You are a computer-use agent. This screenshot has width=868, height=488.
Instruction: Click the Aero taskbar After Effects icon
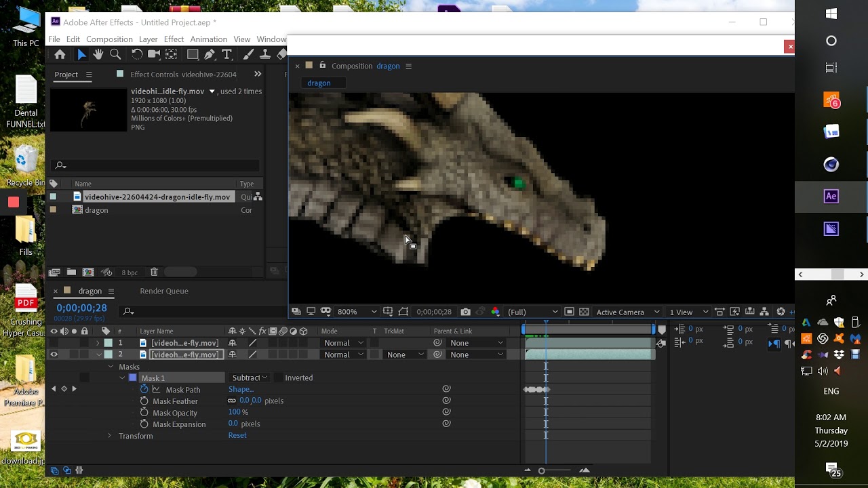pos(831,197)
